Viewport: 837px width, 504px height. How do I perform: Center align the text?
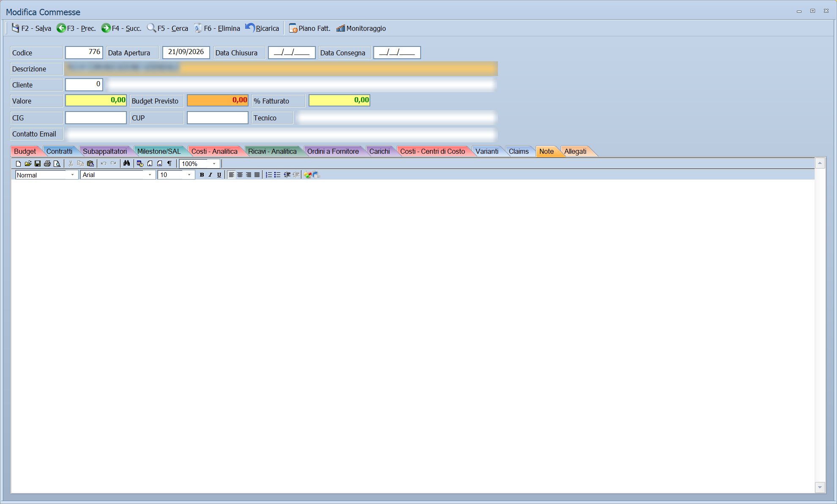(x=240, y=175)
